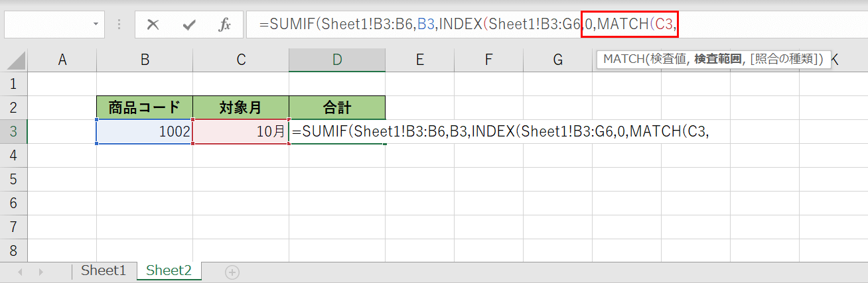Image resolution: width=868 pixels, height=283 pixels.
Task: Click the Name Box field
Action: (46, 25)
